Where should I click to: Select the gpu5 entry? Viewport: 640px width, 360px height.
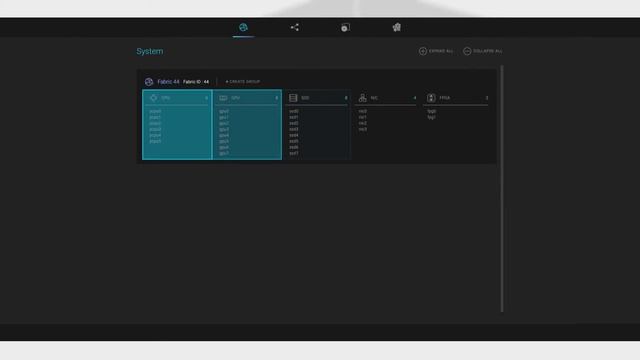[x=224, y=142]
